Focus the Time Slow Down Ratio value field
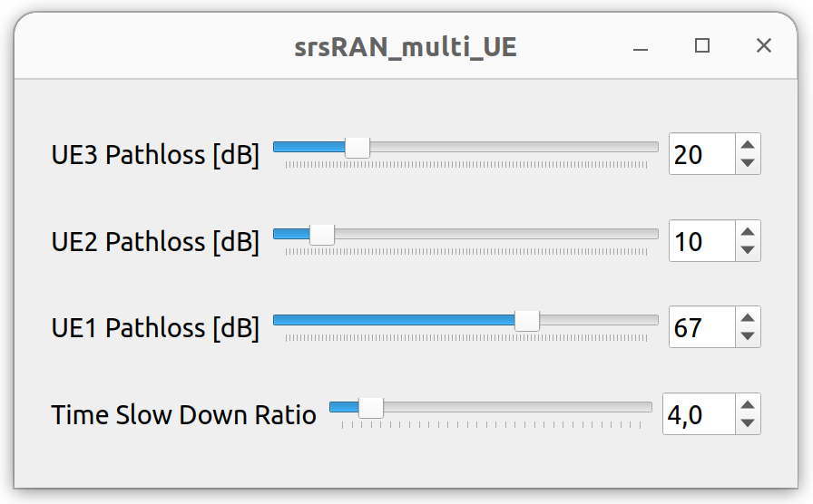This screenshot has width=813, height=504. (x=697, y=414)
